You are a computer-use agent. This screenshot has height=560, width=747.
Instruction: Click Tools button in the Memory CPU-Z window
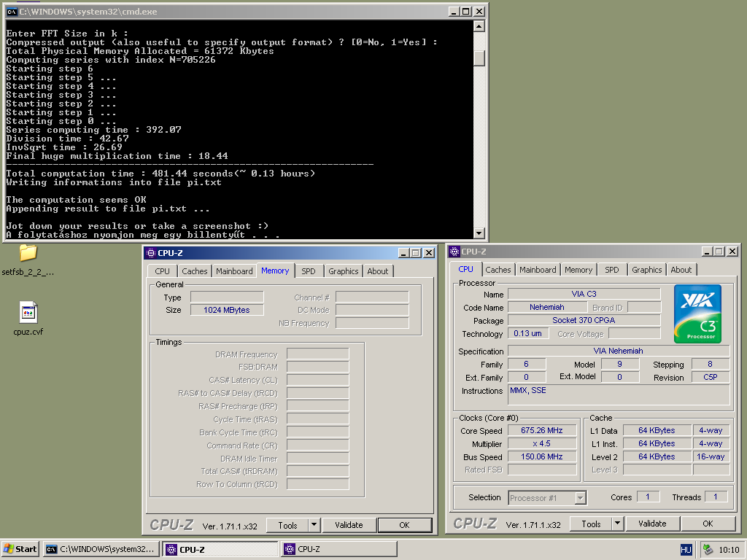click(x=287, y=525)
